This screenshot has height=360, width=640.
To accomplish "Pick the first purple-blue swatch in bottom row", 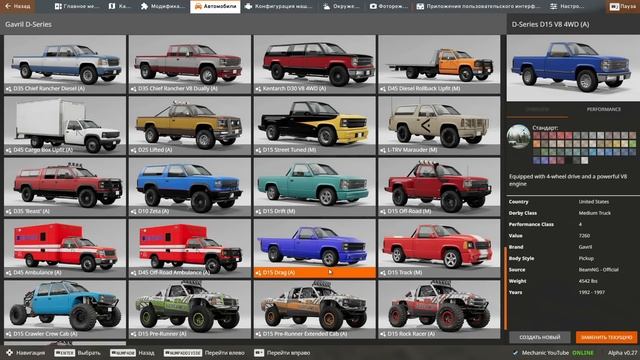I will pyautogui.click(x=536, y=160).
